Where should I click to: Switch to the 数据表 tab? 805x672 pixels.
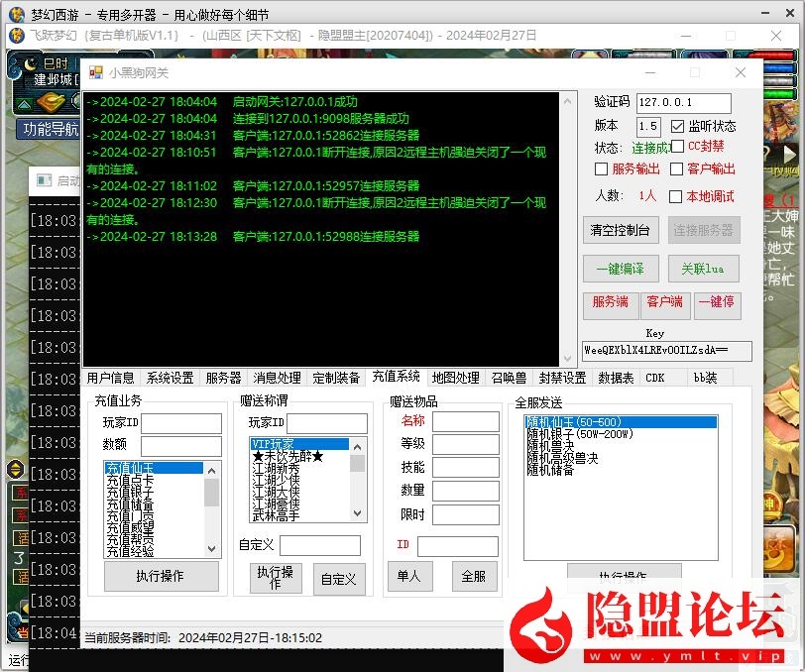tap(616, 378)
